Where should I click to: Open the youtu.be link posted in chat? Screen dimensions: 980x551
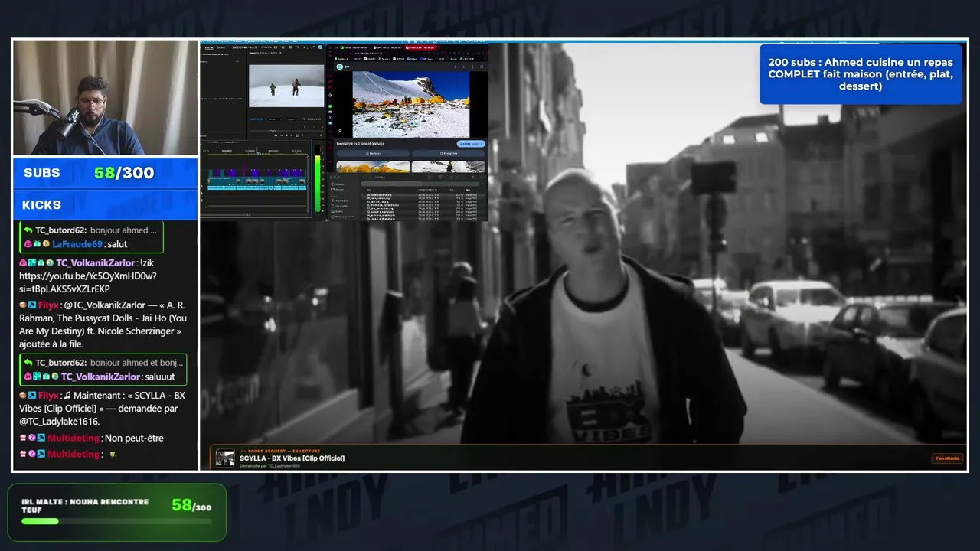88,282
